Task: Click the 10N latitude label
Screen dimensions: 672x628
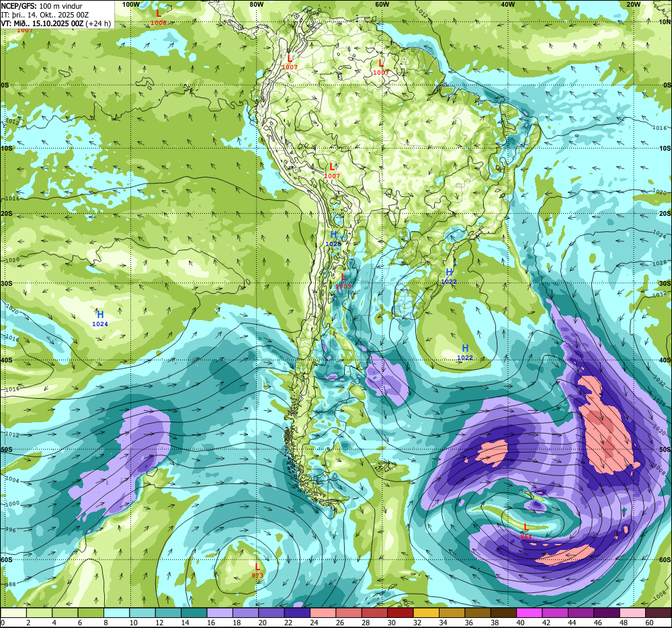Action: [x=665, y=22]
